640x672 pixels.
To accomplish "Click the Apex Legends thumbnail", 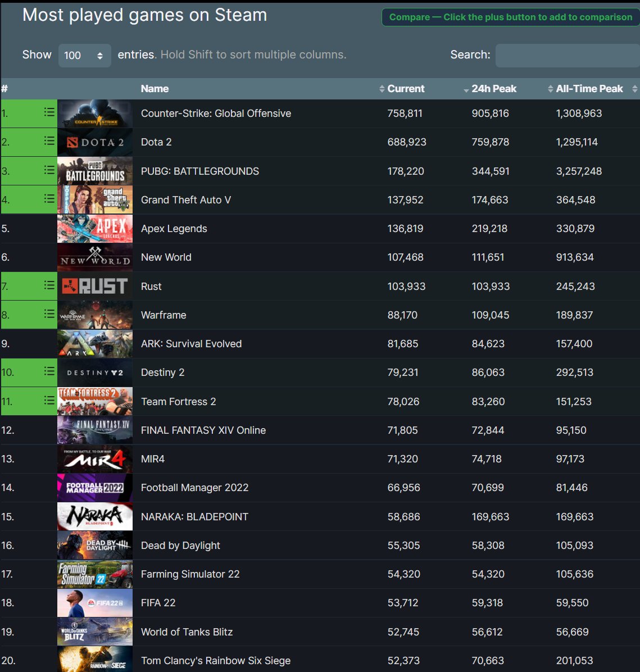I will pos(95,229).
